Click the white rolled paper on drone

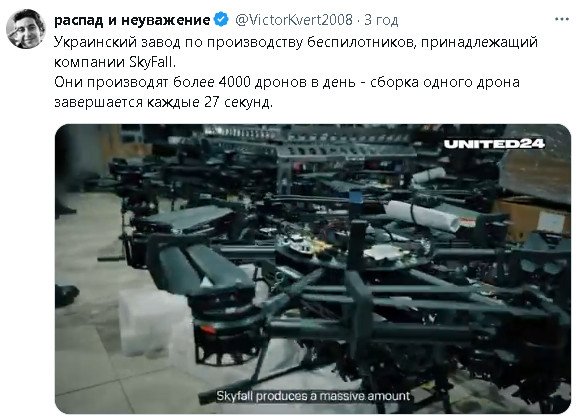(422, 216)
